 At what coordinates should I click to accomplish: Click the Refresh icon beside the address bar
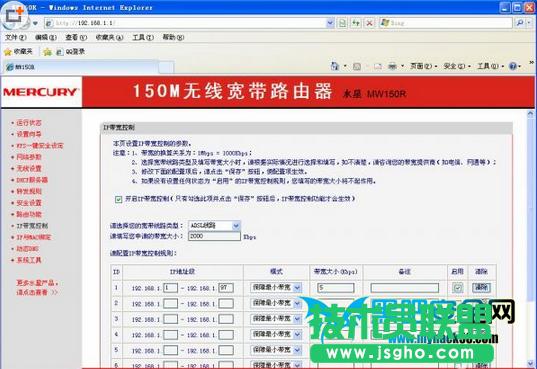(x=356, y=23)
